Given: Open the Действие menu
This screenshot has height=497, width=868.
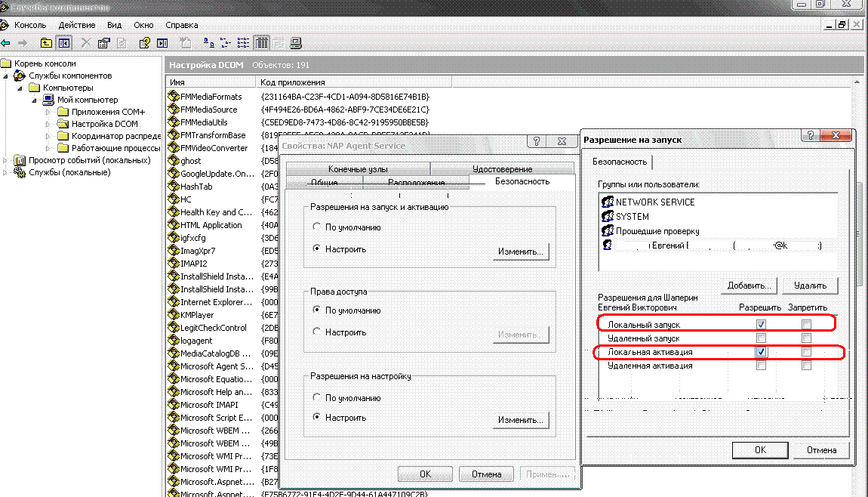Looking at the screenshot, I should (x=76, y=25).
